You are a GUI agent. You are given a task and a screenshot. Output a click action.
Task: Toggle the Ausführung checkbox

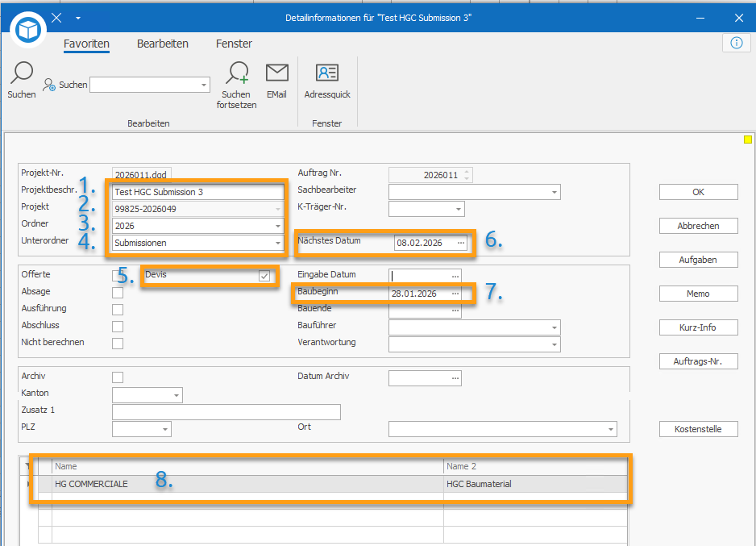118,310
